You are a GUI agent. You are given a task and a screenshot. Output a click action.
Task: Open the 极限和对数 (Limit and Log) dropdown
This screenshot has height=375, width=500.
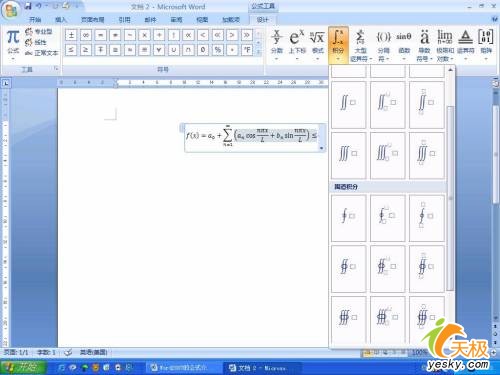[445, 45]
